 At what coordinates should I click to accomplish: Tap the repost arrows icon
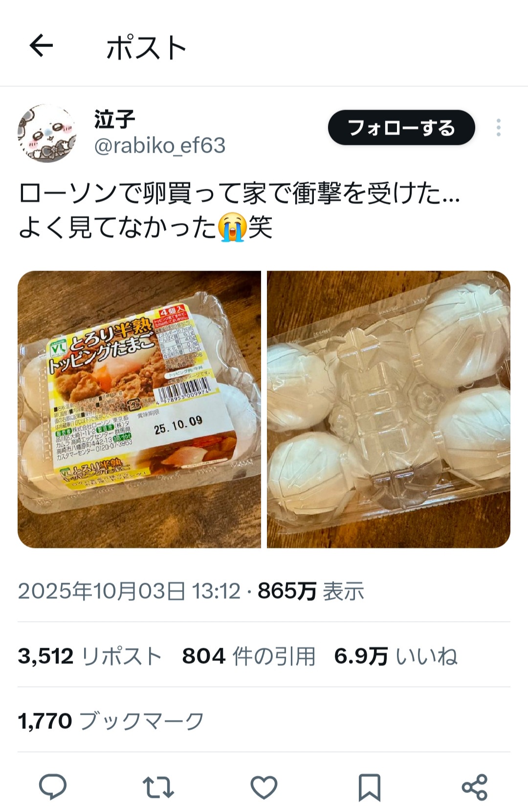point(158,787)
